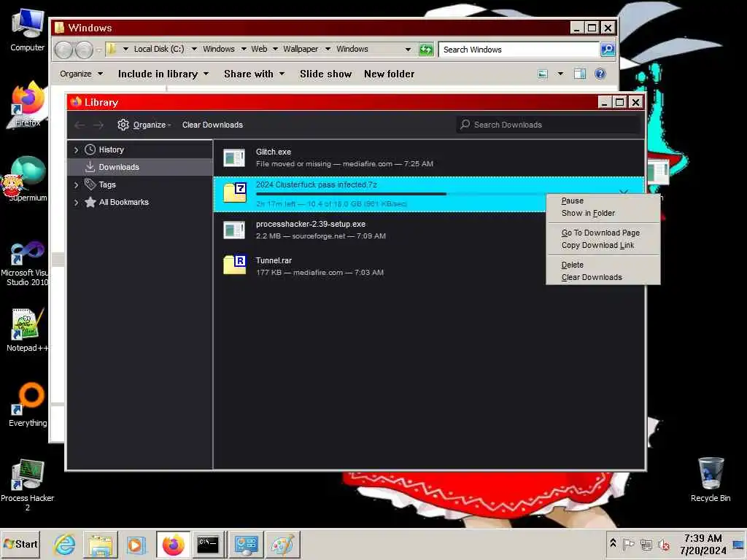Click Clear Downloads in Library toolbar
747x560 pixels.
(212, 125)
